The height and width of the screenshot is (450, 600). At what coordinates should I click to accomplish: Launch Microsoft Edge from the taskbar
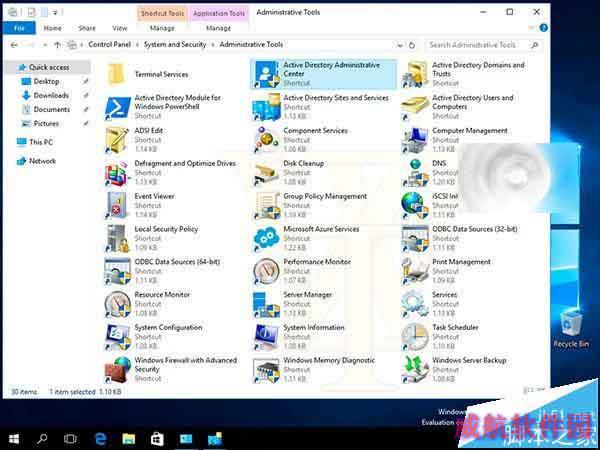coord(100,439)
